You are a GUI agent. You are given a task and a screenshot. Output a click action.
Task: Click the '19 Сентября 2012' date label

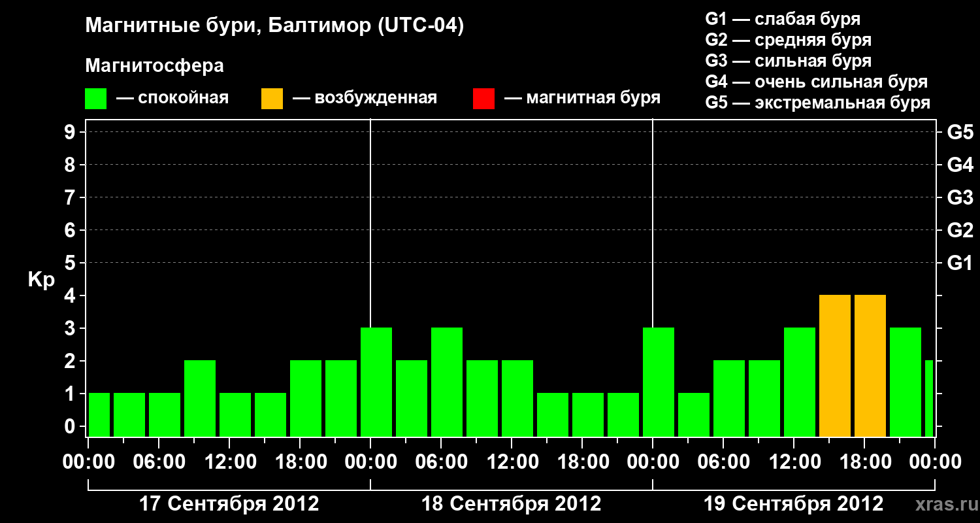[x=794, y=504]
